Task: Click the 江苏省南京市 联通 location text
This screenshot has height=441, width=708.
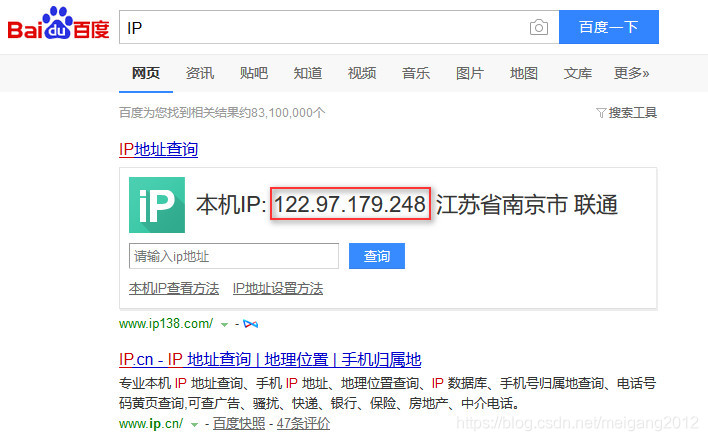Action: pos(526,204)
